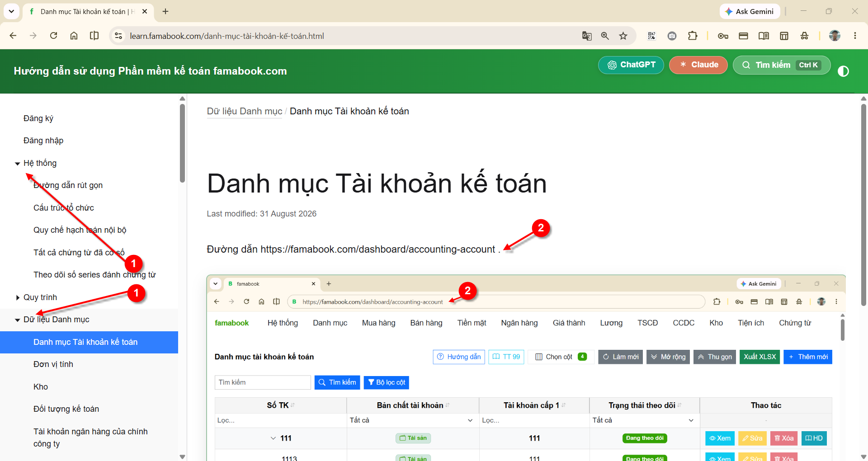Open Chrome three-dot menu
The height and width of the screenshot is (461, 868).
tap(855, 36)
